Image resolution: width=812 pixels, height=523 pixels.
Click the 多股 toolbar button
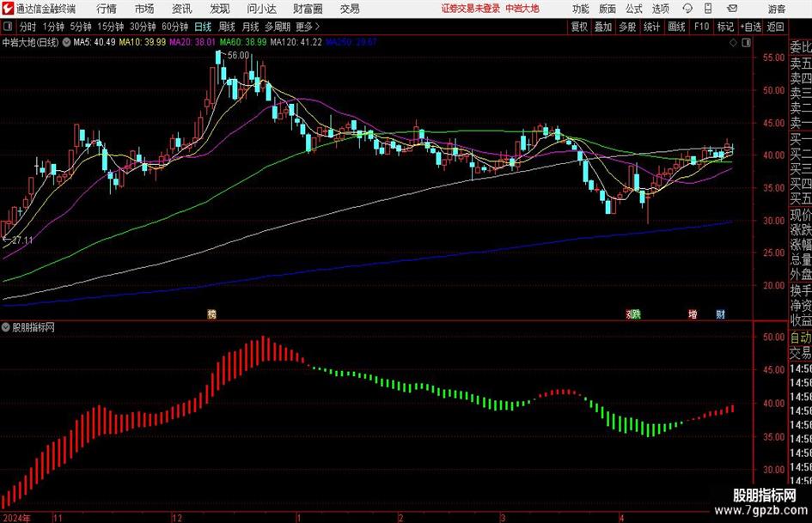[627, 27]
